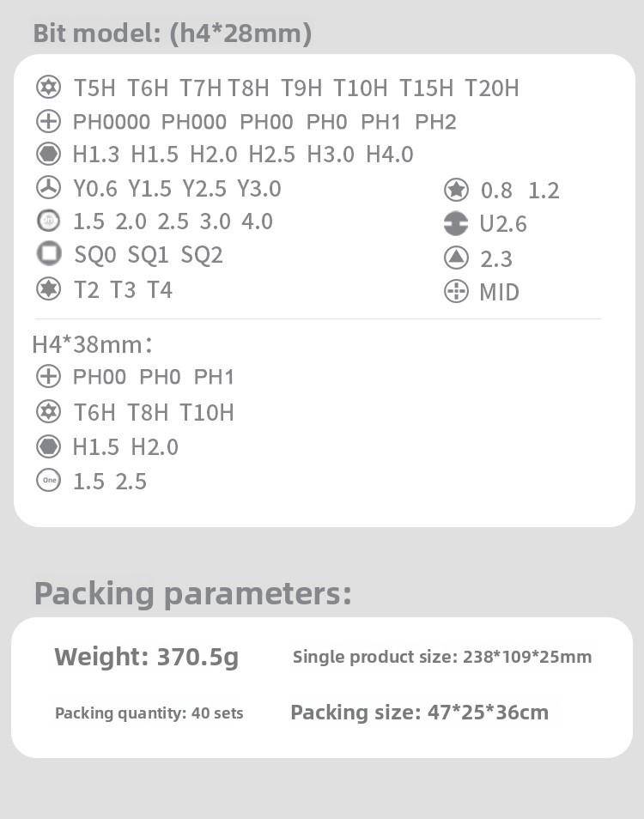Click the 'Weight: 370.5g' text
This screenshot has width=644, height=819.
[x=146, y=658]
